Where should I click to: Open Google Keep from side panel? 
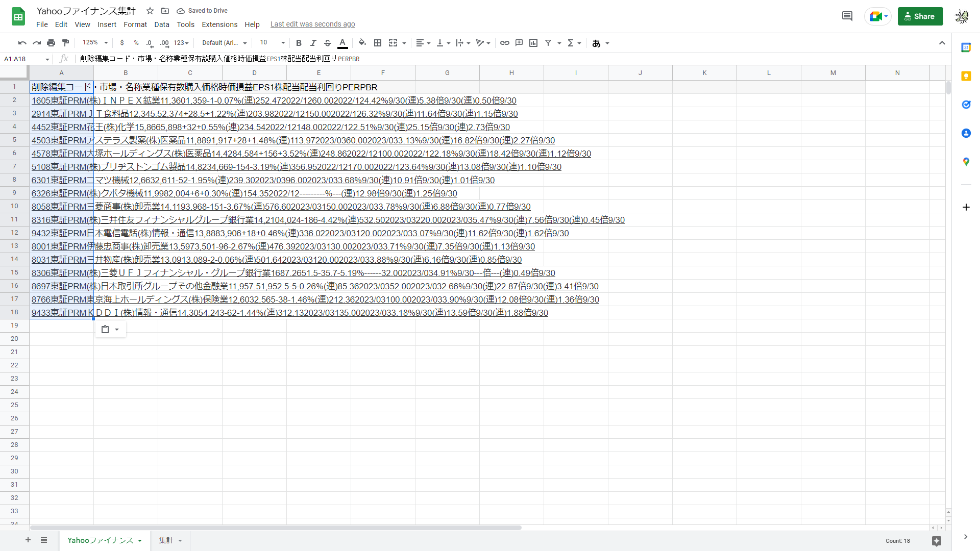pyautogui.click(x=966, y=76)
